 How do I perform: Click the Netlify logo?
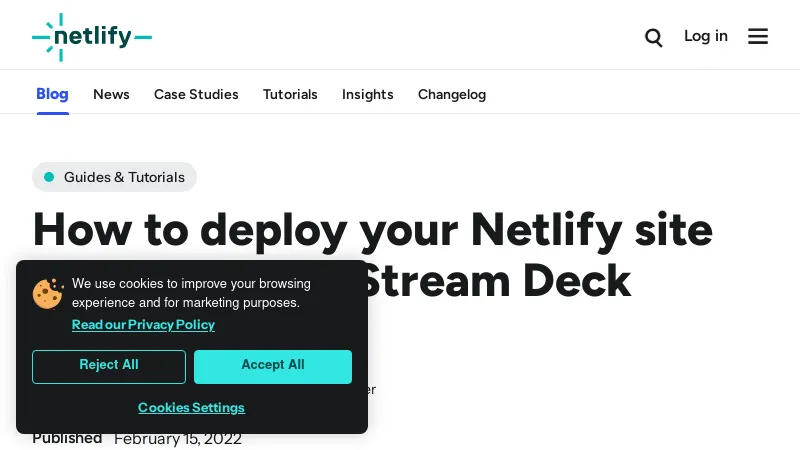pyautogui.click(x=92, y=37)
